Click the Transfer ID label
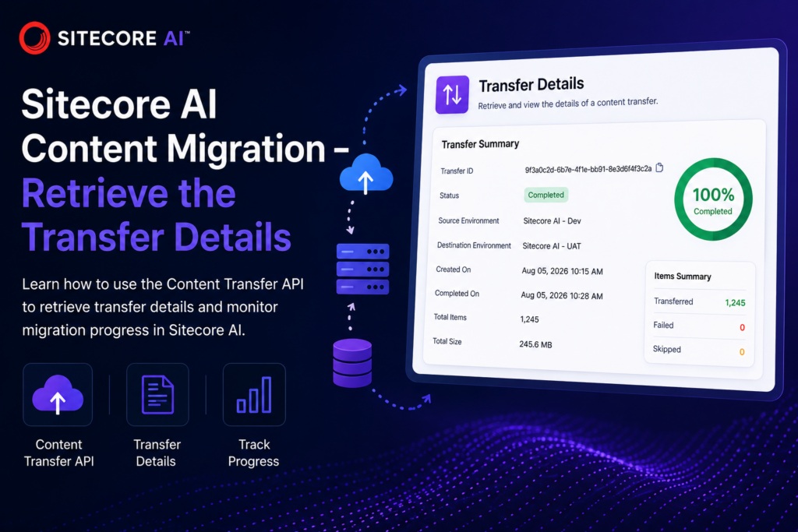 [x=457, y=171]
